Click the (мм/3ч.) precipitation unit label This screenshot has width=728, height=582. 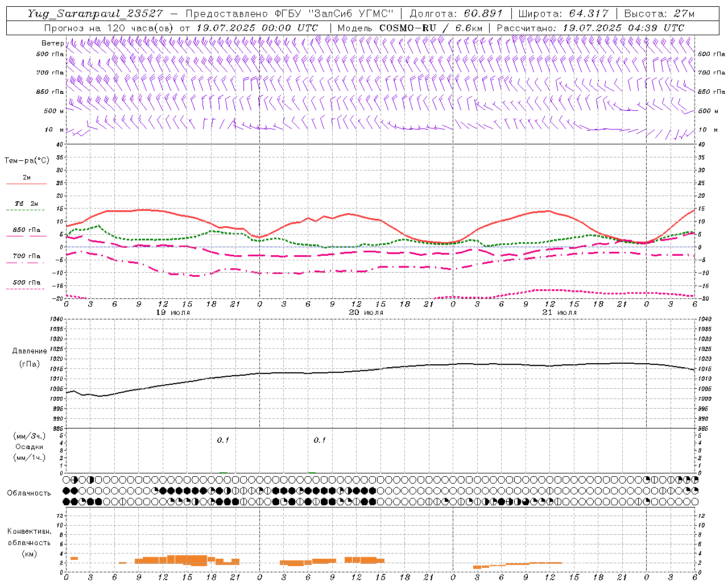pyautogui.click(x=29, y=436)
